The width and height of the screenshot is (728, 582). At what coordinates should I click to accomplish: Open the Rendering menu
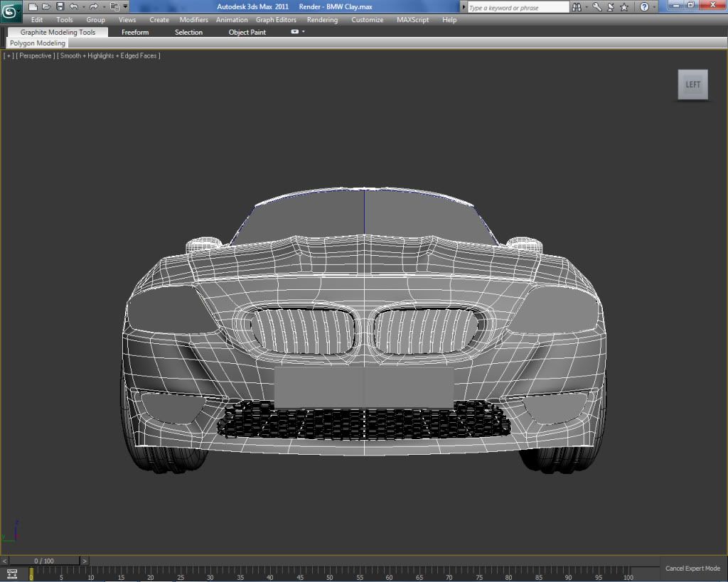[x=322, y=19]
